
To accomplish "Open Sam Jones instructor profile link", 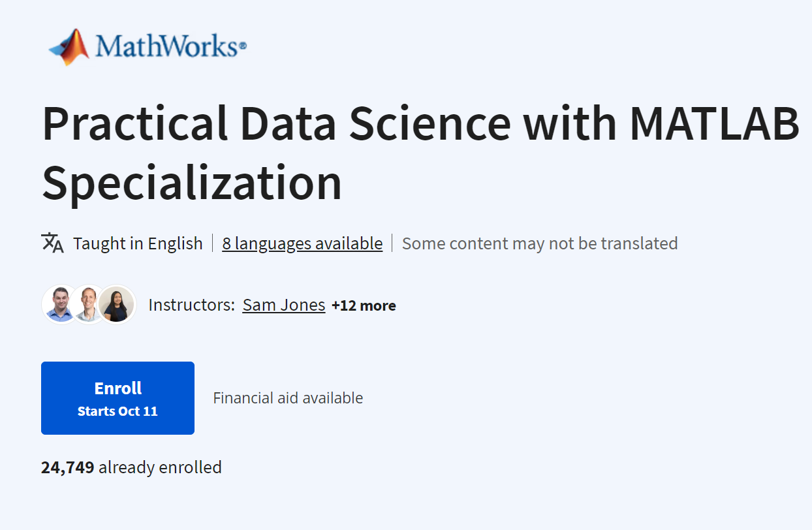I will pos(284,305).
